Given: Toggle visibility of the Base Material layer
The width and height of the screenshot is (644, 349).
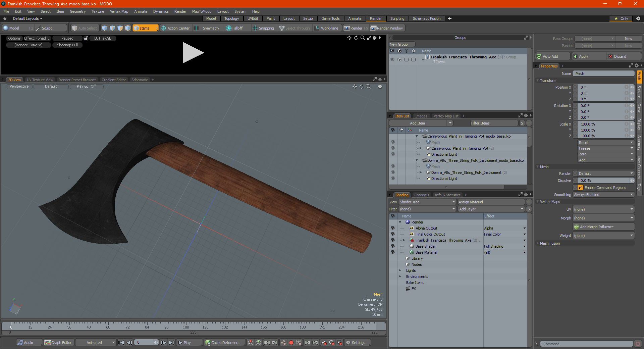Looking at the screenshot, I should coord(392,252).
